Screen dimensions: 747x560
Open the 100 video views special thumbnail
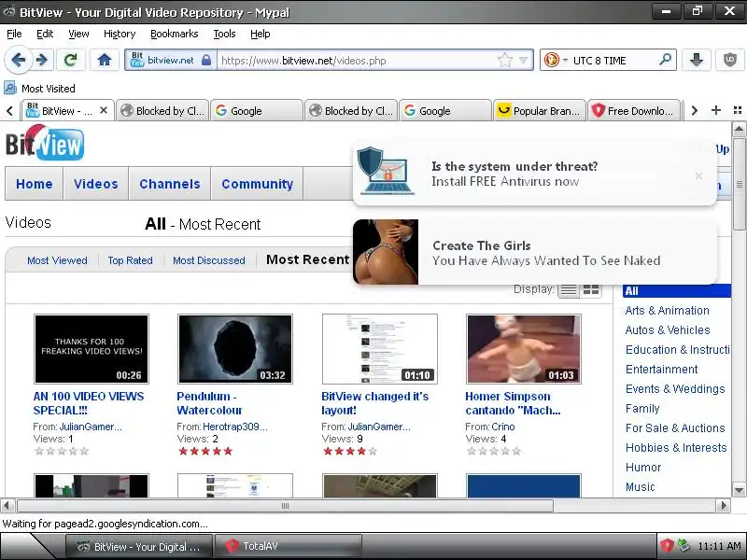click(92, 349)
